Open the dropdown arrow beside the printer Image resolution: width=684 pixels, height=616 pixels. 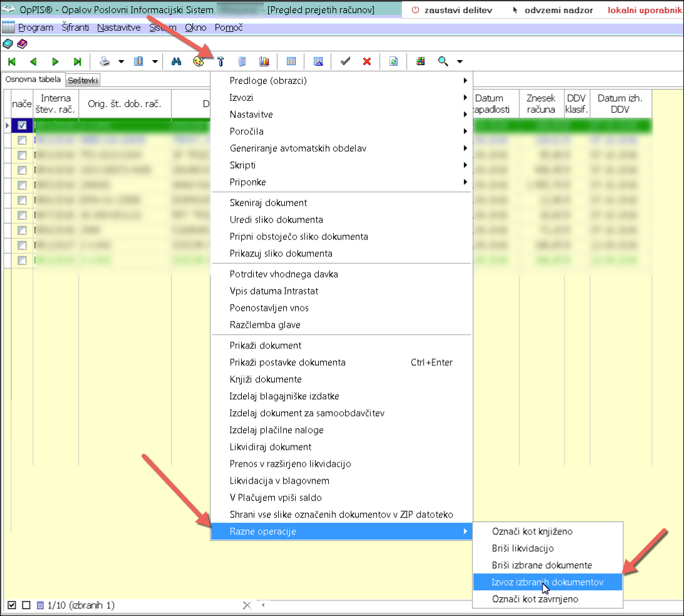[122, 61]
